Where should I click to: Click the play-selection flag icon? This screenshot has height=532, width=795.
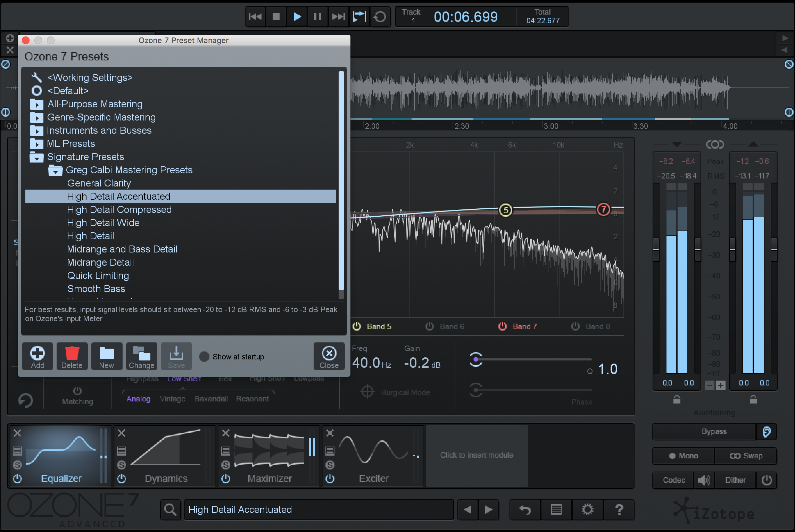pos(359,17)
